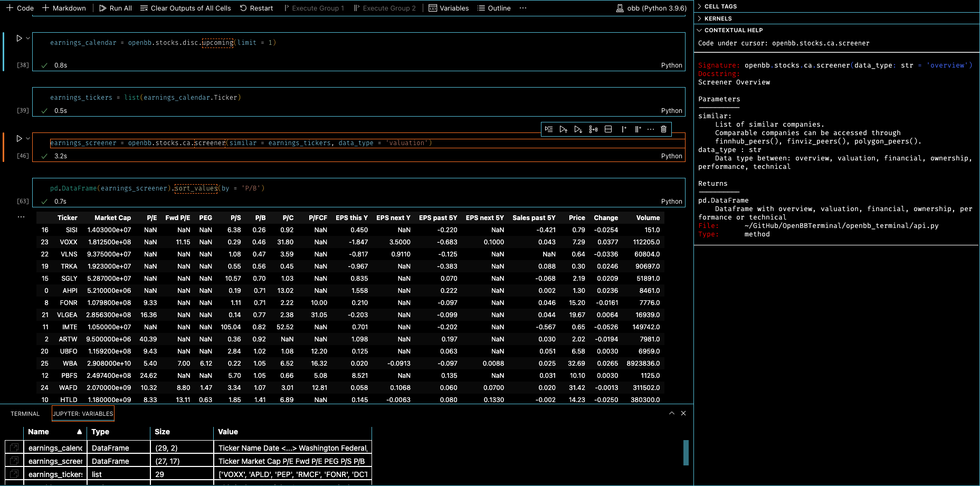Screen dimensions: 980x486
Task: Sort variables by Name column
Action: click(x=55, y=432)
